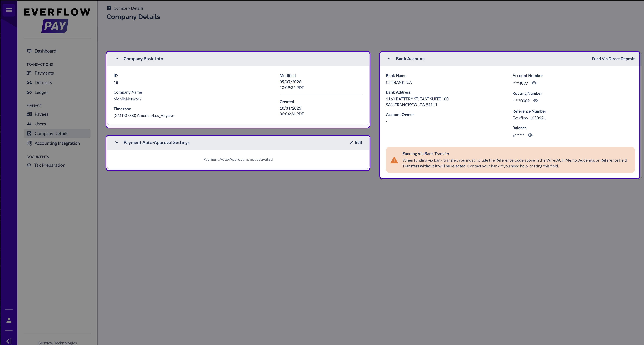
Task: Click 'Payment Auto-Approval is not activated' message
Action: 238,159
